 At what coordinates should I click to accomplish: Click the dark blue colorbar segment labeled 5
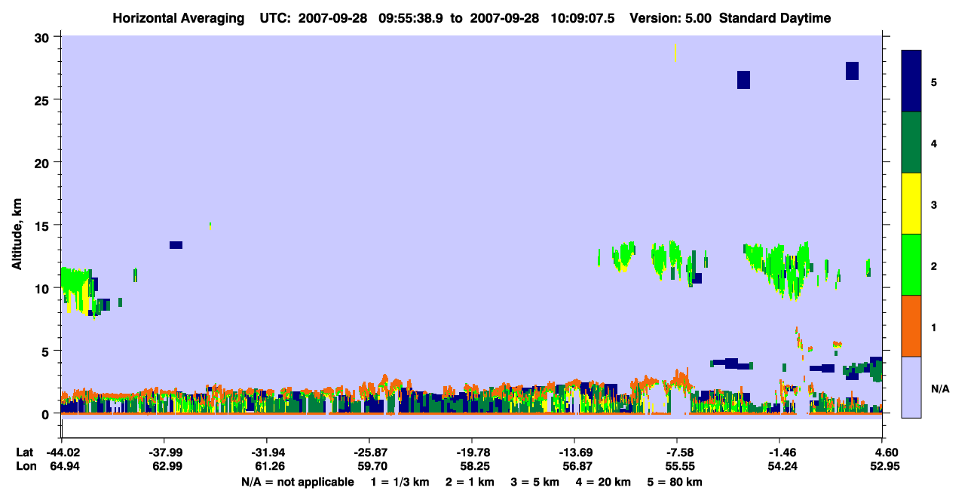911,81
